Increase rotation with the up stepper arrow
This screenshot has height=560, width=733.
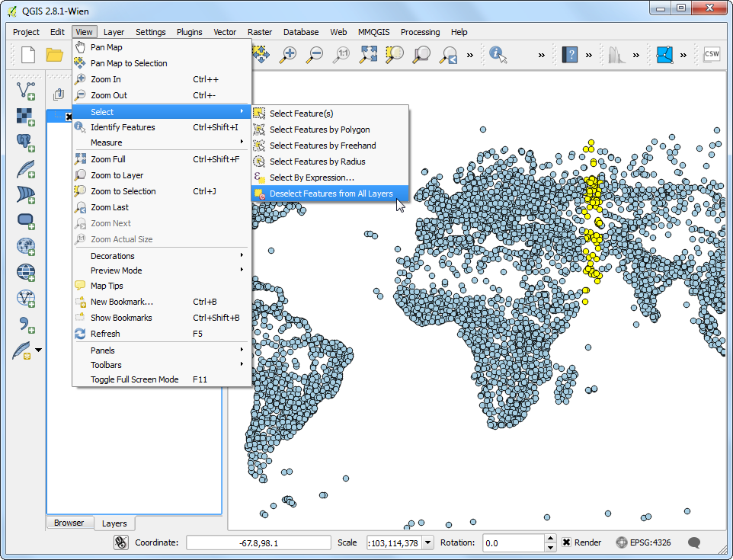(551, 539)
